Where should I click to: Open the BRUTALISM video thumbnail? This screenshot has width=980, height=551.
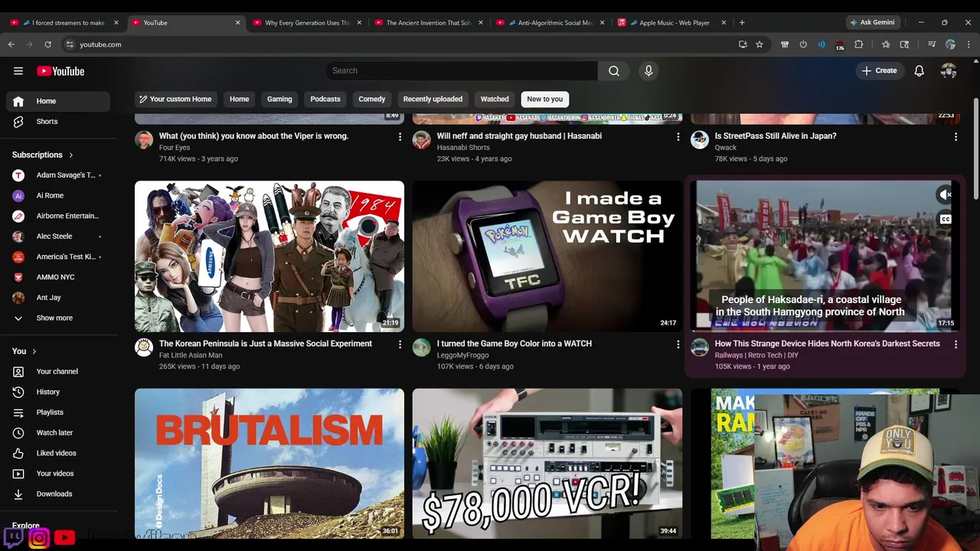click(x=269, y=464)
